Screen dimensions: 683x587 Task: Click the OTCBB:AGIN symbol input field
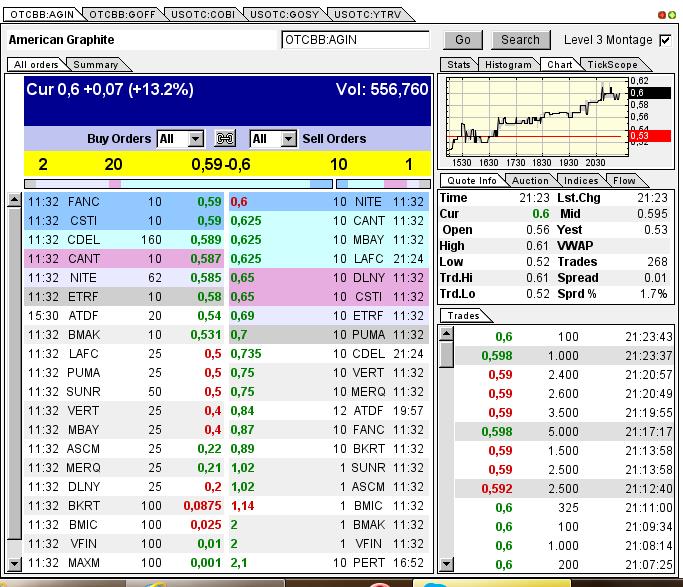coord(355,40)
